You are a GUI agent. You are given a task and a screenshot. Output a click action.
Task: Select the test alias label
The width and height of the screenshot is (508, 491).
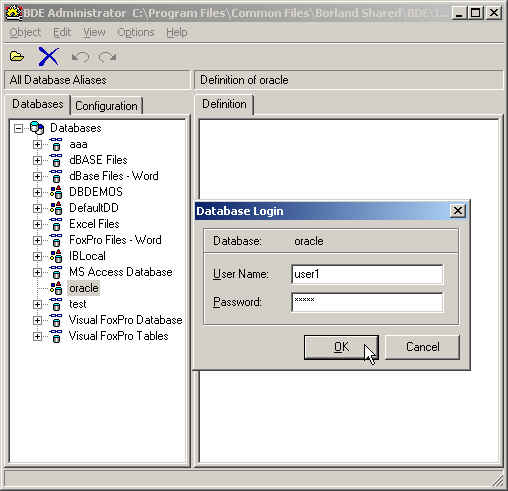coord(78,304)
